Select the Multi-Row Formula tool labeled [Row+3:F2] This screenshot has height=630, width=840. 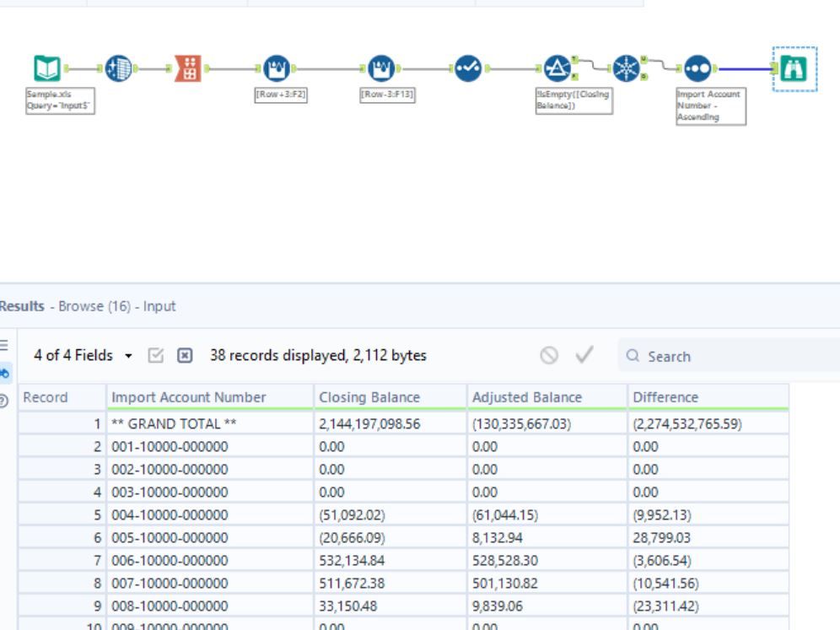(x=277, y=68)
